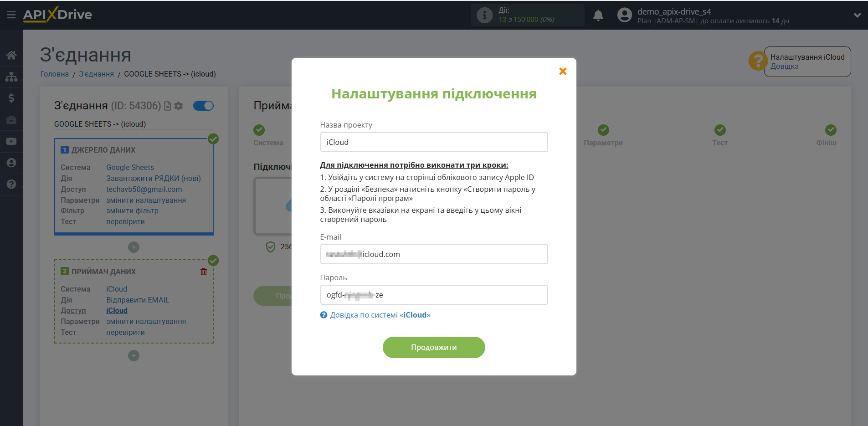Click перевірити in data source block
The image size is (868, 426).
pos(125,221)
